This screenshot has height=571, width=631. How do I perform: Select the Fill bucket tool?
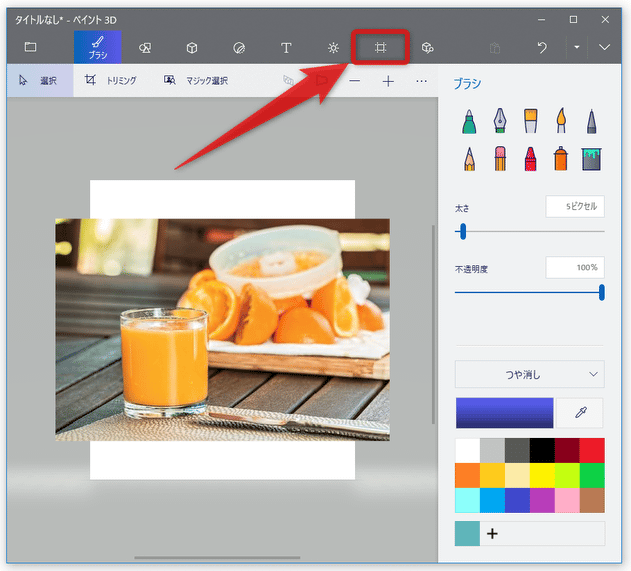pos(591,159)
